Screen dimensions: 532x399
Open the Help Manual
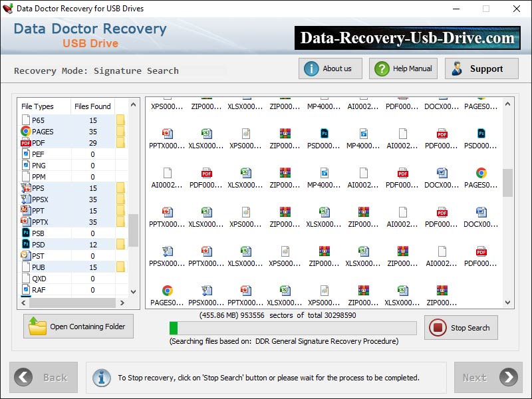402,68
